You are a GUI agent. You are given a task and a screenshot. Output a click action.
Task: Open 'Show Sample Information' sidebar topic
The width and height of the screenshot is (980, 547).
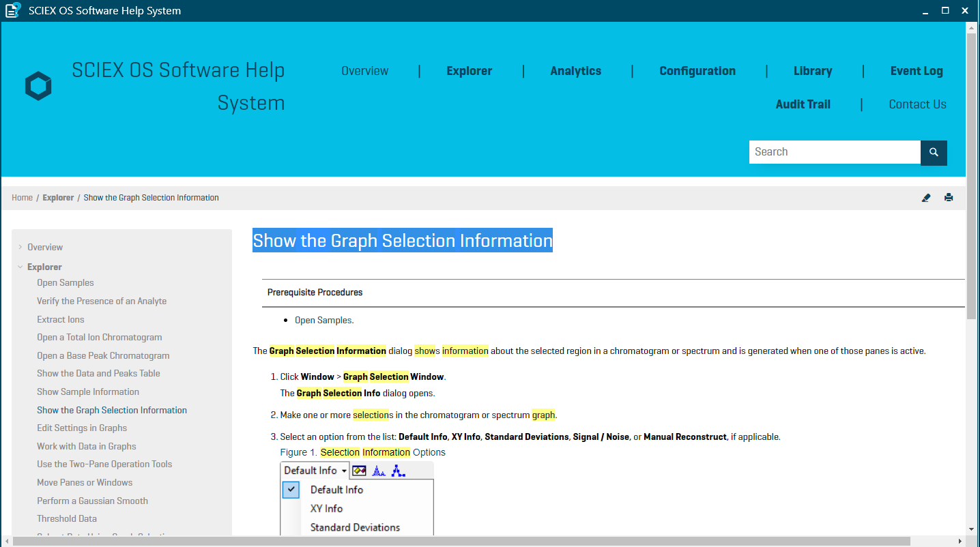pyautogui.click(x=88, y=391)
